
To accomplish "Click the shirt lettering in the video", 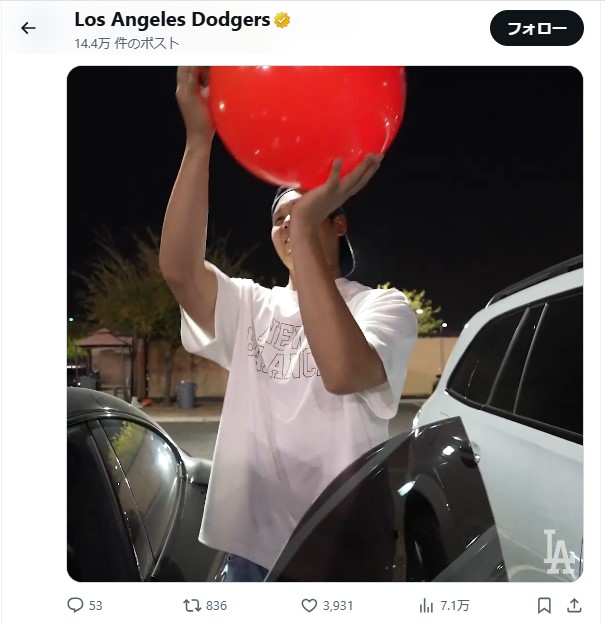I will point(283,351).
